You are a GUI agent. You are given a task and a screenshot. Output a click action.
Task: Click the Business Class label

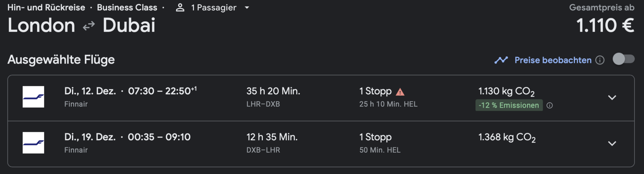click(127, 8)
